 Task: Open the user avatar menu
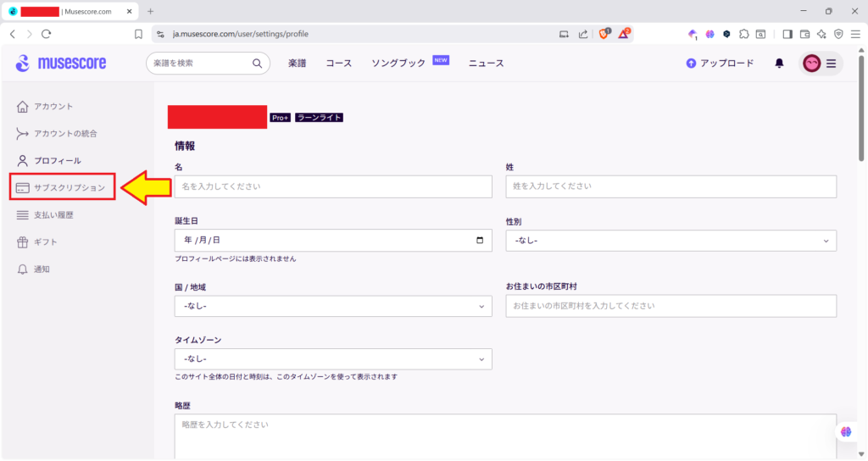[821, 64]
